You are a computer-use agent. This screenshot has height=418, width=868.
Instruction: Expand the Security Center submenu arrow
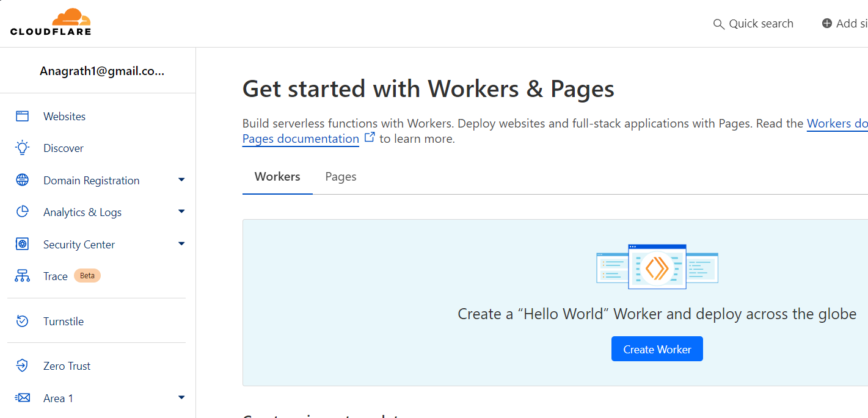coord(181,243)
